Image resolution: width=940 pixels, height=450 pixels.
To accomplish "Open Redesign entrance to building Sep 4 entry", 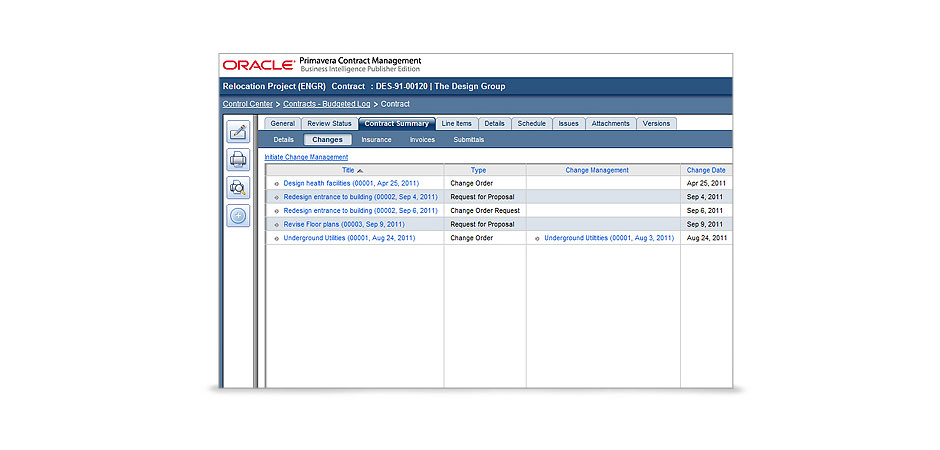I will (x=360, y=198).
